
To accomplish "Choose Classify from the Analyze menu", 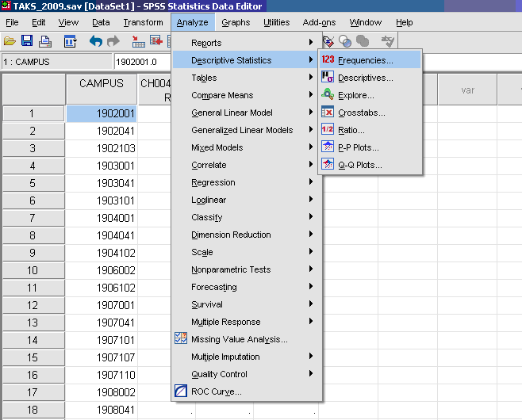I will pyautogui.click(x=247, y=217).
